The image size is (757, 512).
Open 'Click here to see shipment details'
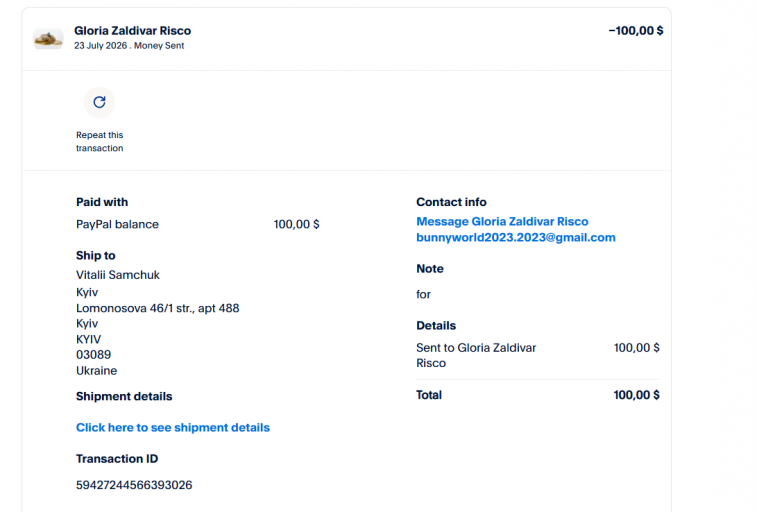tap(173, 428)
